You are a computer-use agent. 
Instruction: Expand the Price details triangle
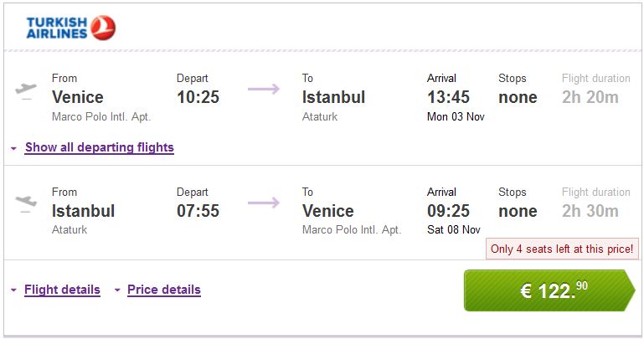pyautogui.click(x=117, y=290)
